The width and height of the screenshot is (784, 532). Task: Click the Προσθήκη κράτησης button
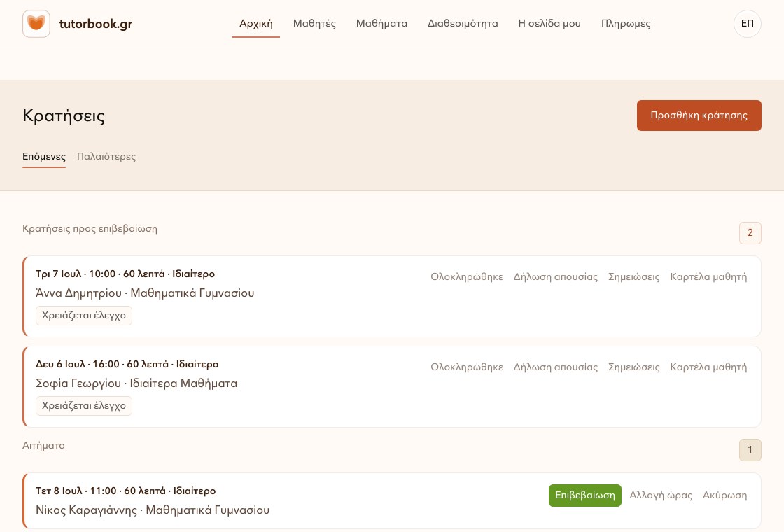tap(699, 115)
